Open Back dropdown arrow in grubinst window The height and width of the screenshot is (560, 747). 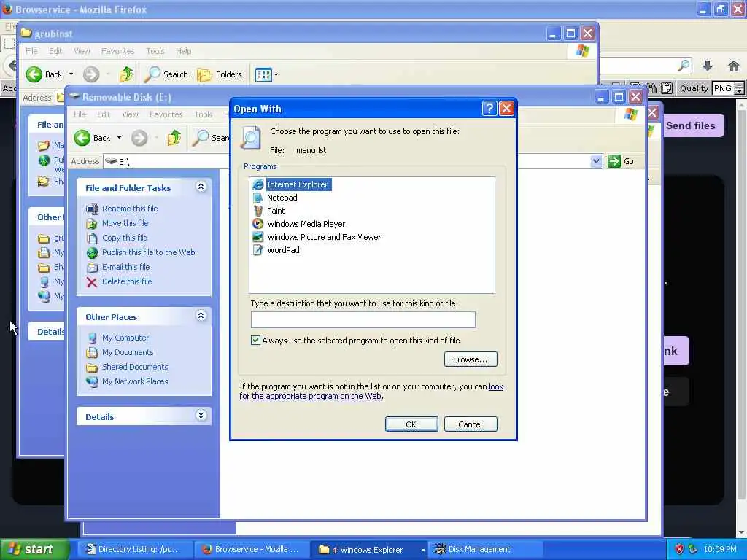(71, 74)
